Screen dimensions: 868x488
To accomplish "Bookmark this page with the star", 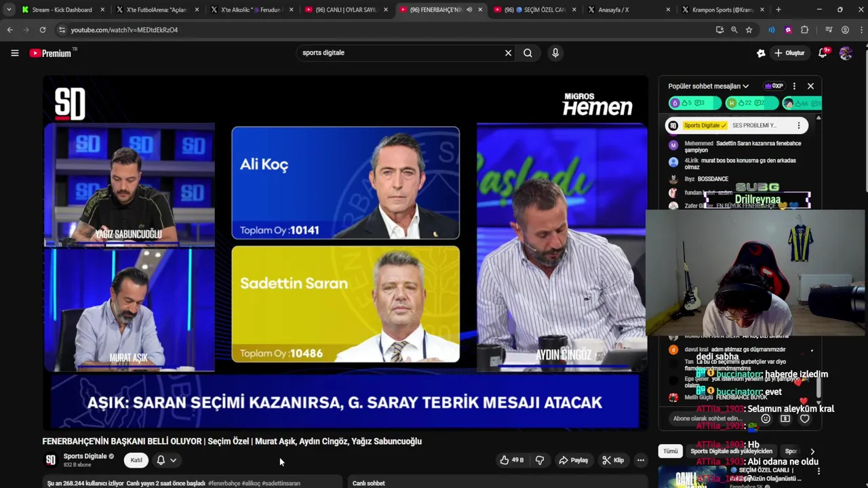I will coord(749,30).
